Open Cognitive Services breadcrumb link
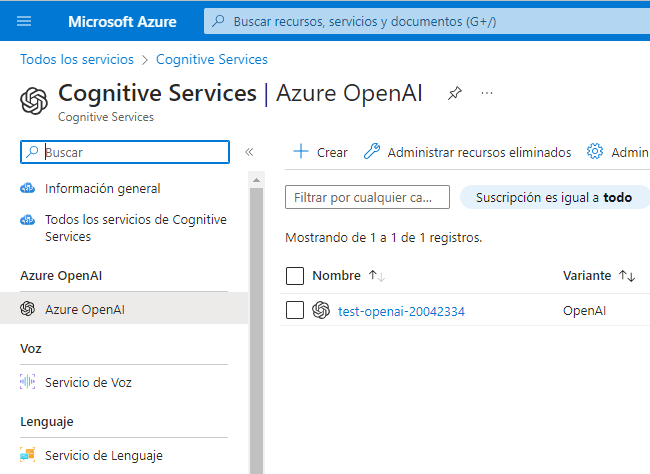650x474 pixels. [212, 59]
